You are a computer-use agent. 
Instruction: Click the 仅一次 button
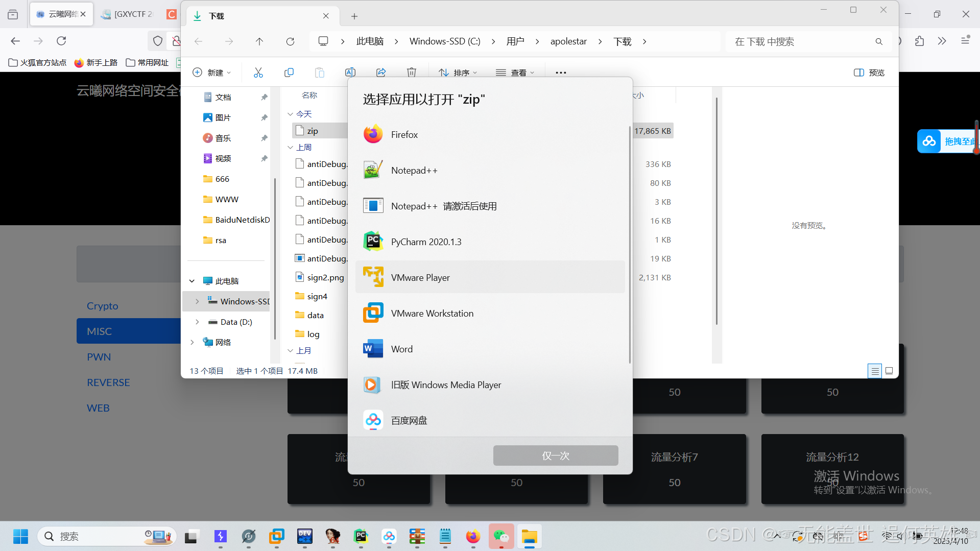point(556,456)
